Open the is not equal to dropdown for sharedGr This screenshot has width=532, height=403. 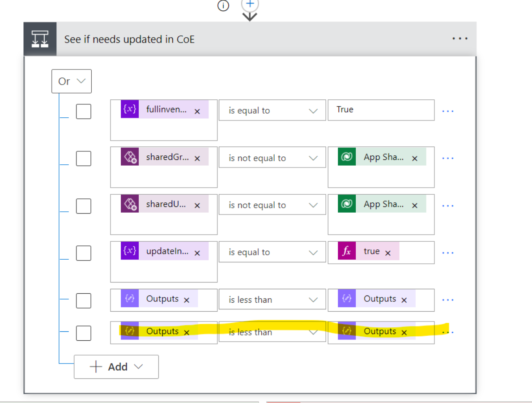(x=272, y=157)
